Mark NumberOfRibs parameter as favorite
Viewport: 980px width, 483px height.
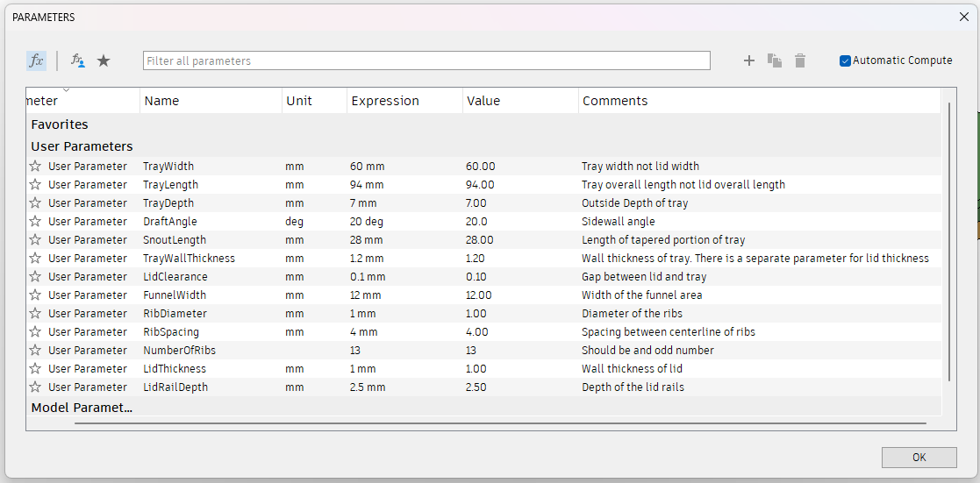[x=35, y=351]
